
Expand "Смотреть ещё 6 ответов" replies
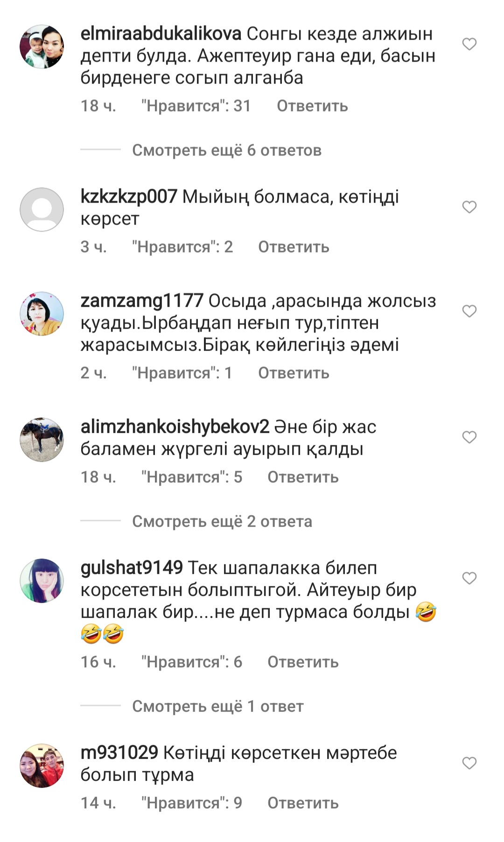227,150
